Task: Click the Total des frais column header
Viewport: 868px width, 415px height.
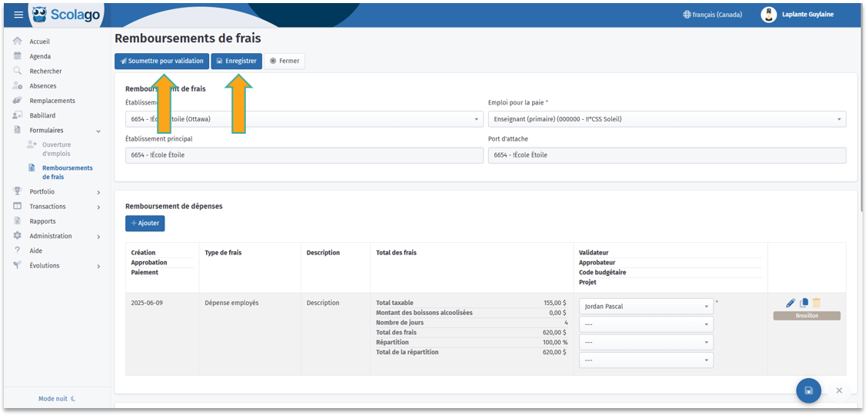Action: [x=396, y=253]
